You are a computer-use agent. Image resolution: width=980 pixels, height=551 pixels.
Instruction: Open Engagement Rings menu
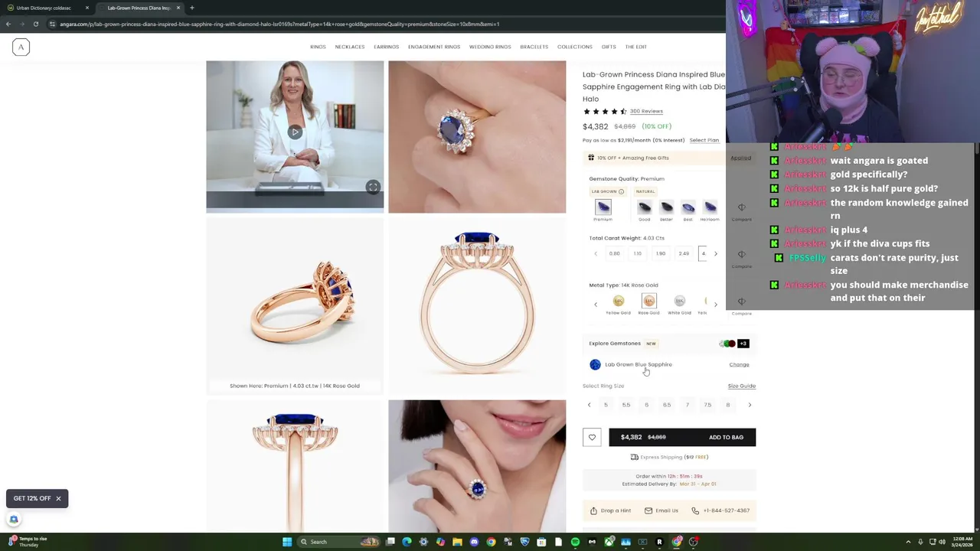[434, 47]
